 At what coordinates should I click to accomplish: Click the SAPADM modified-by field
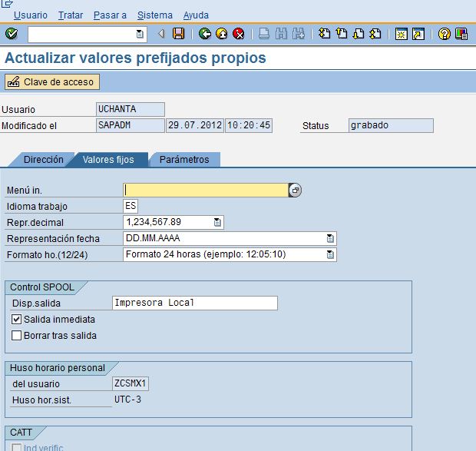tap(131, 125)
